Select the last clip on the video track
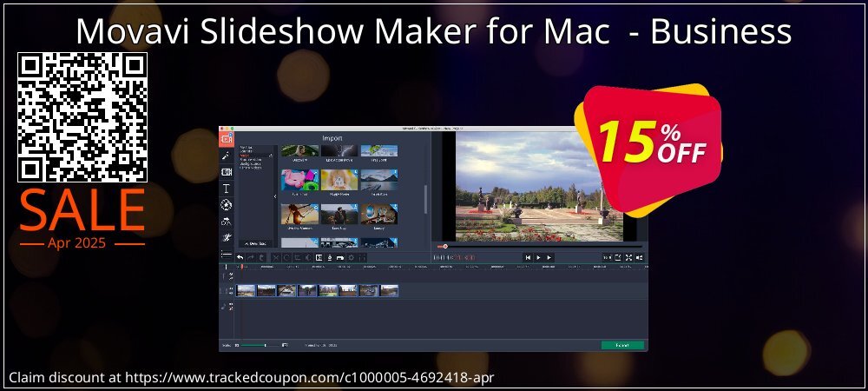This screenshot has width=868, height=391. pyautogui.click(x=389, y=291)
